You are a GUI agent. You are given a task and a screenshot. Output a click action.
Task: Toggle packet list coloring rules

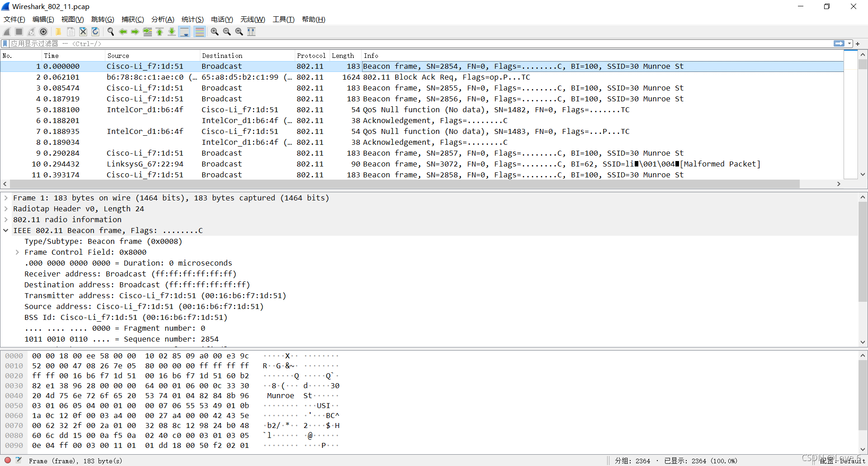pyautogui.click(x=199, y=32)
